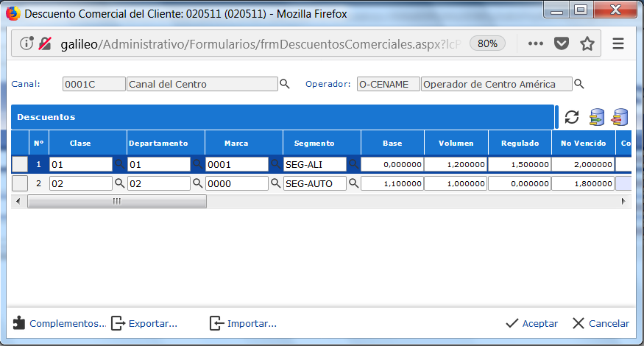Edit Base value 1,100000 in row 2

coord(392,183)
